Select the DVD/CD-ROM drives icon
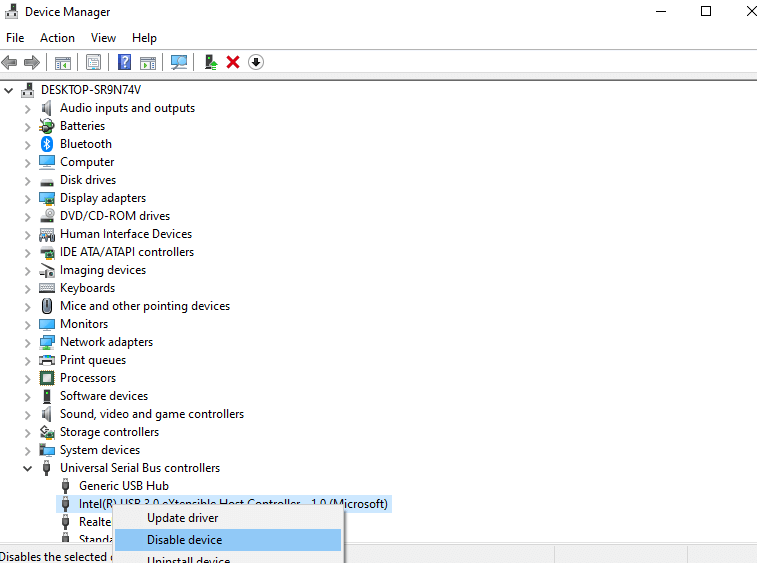 (x=47, y=216)
